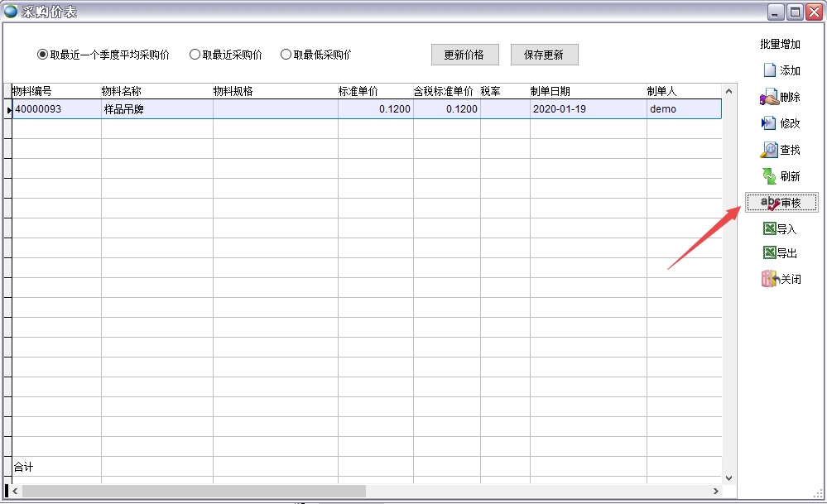827x504 pixels.
Task: Import from Excel using 导入
Action: click(781, 229)
